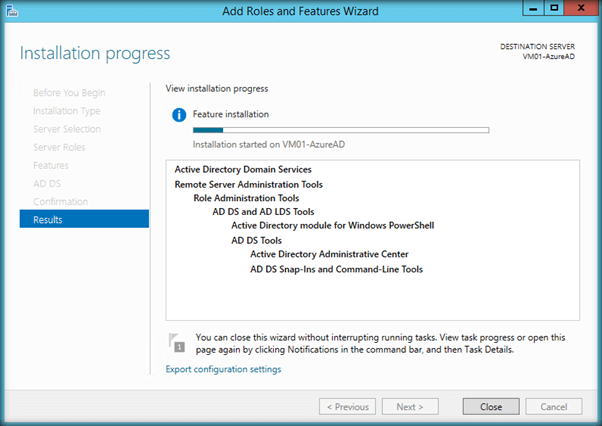Select Active Directory Domain Services entry
The height and width of the screenshot is (426, 602).
coord(242,170)
